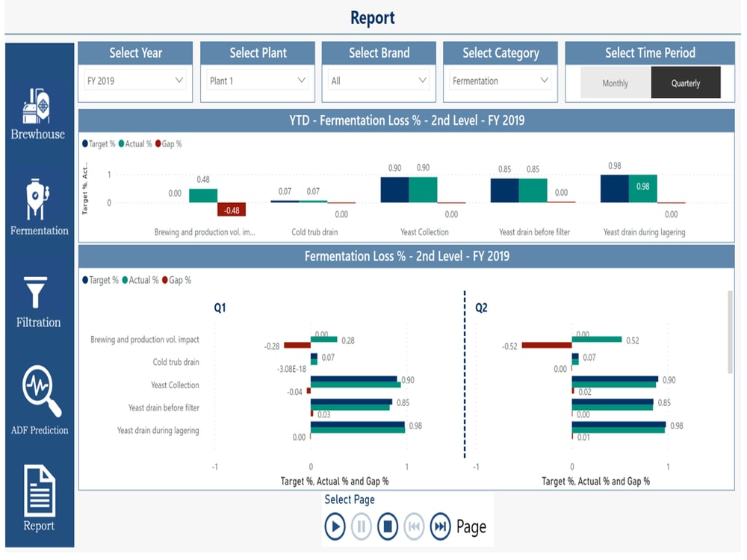Click the Q2 heading
This screenshot has width=747, height=560.
[481, 308]
